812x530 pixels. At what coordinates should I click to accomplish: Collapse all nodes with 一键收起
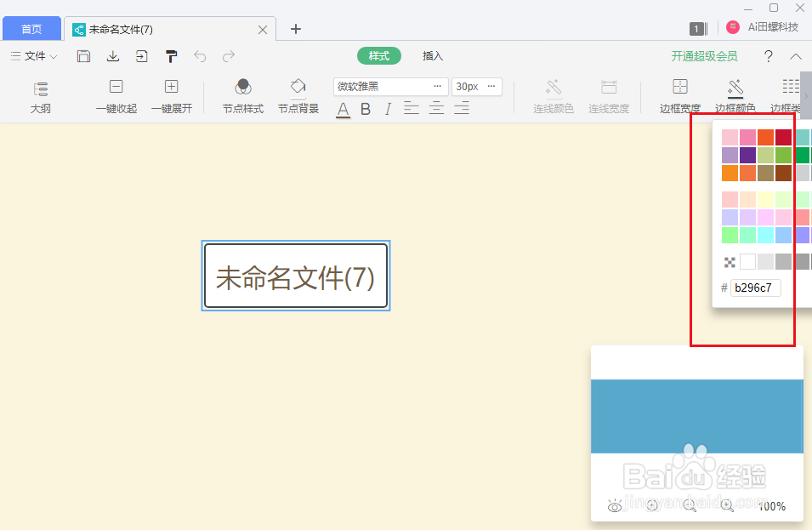[116, 97]
